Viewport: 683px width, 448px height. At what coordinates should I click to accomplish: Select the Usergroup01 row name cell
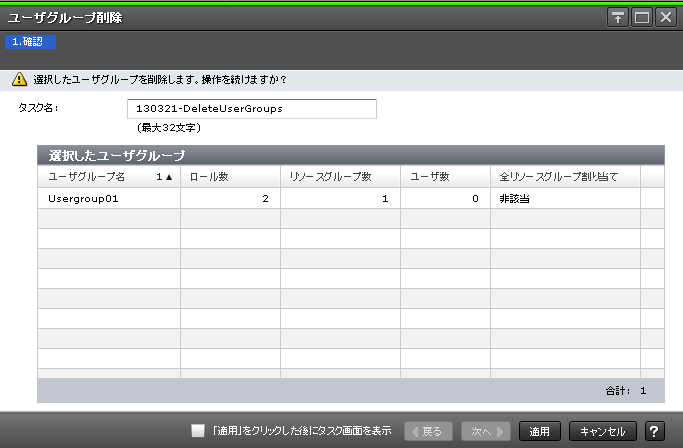pyautogui.click(x=109, y=199)
